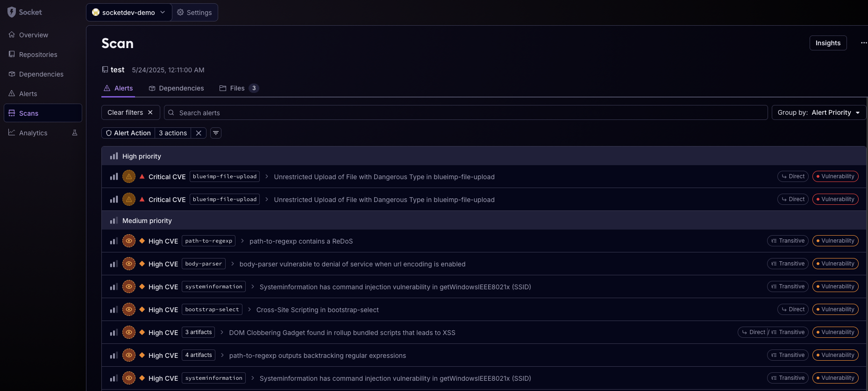Screen dimensions: 868x391
Task: Click red triangle severity icon on first Critical row
Action: click(x=142, y=176)
